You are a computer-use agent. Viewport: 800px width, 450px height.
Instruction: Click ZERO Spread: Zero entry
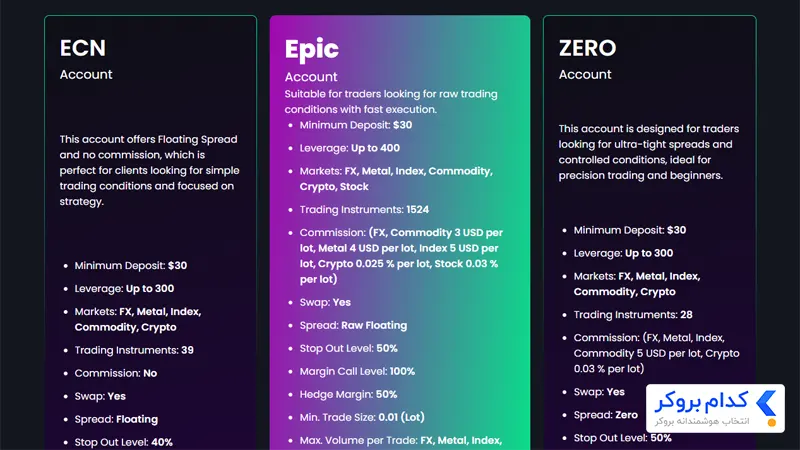606,415
